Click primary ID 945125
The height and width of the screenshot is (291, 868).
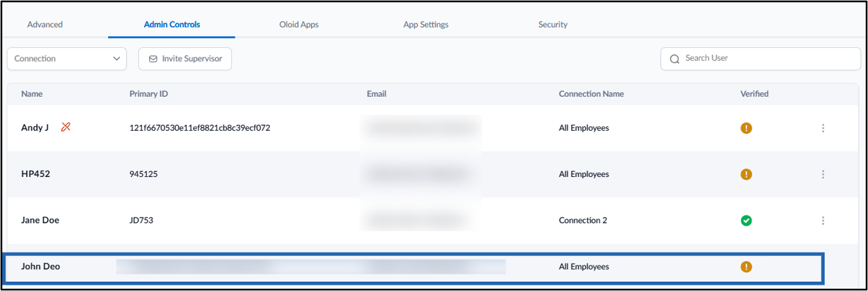click(x=143, y=174)
